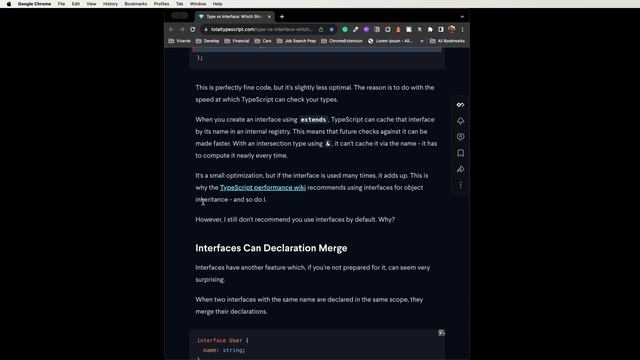This screenshot has width=640, height=360.
Task: Click the site info lock icon
Action: (206, 29)
